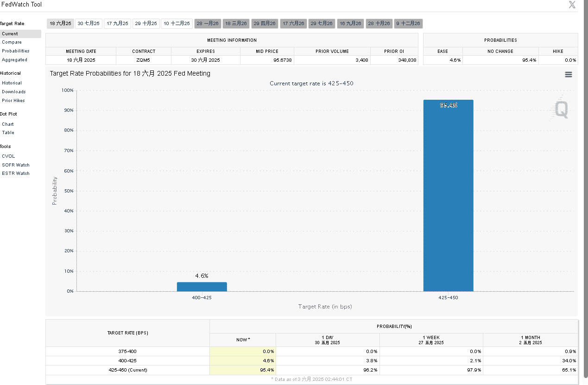Select the 29 四月26 meeting tab
588x385 pixels.
point(265,23)
